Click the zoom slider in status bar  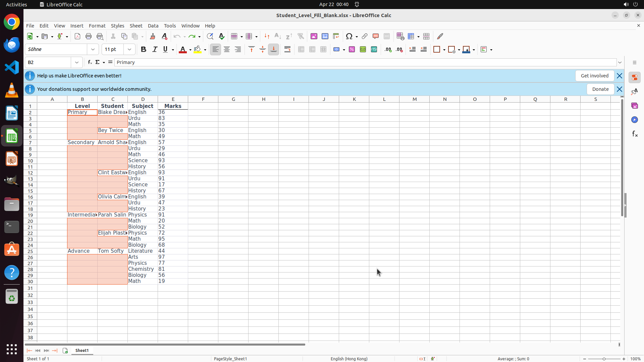click(x=604, y=359)
